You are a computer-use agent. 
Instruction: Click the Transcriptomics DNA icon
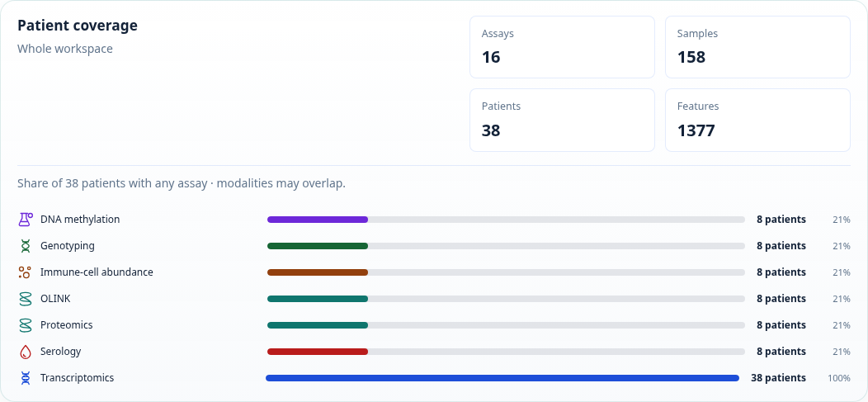[x=26, y=378]
